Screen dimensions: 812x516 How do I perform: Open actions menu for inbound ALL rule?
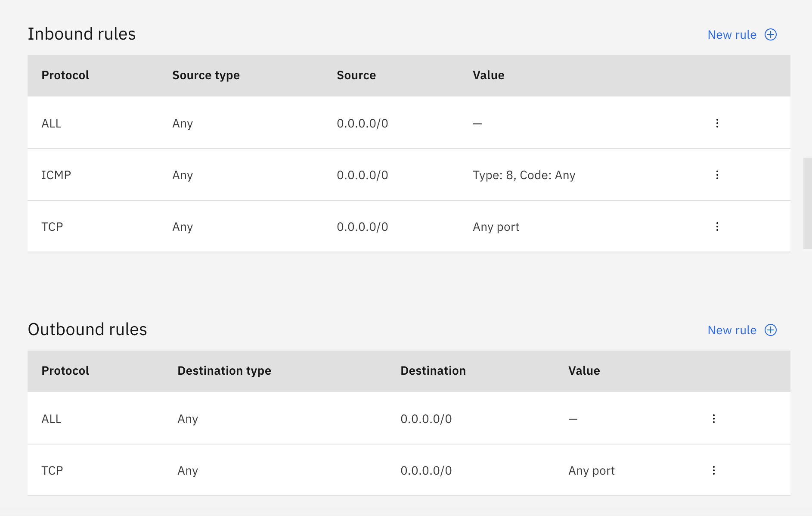(x=717, y=123)
